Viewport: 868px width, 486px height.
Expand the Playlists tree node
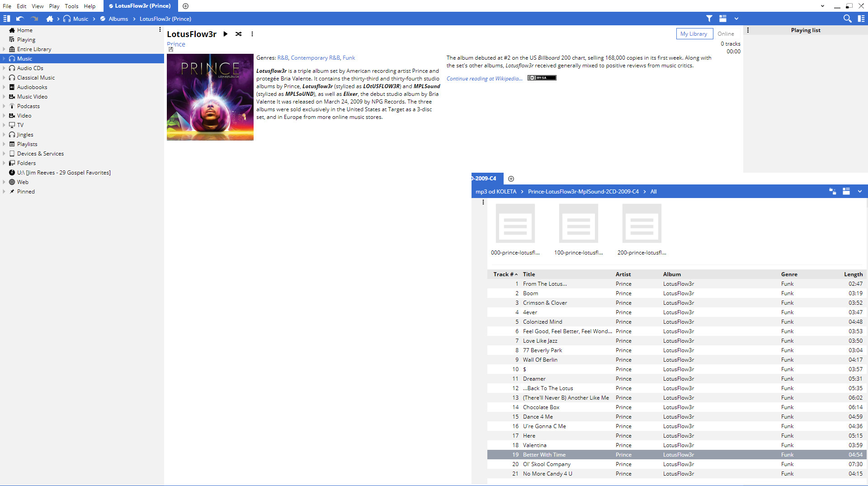[4, 144]
